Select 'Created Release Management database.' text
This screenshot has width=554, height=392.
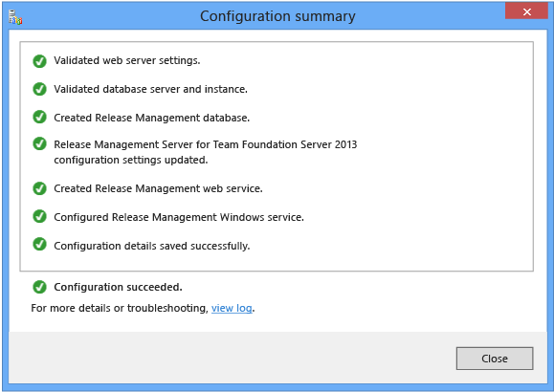coord(151,118)
